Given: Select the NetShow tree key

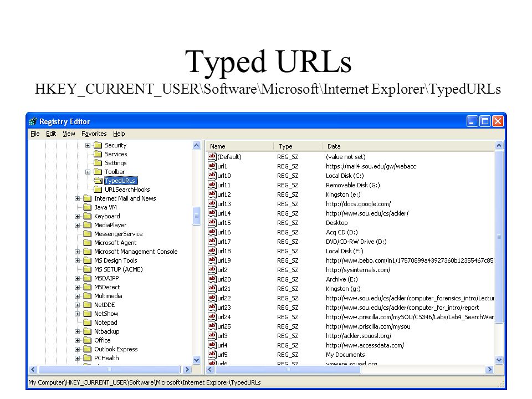Looking at the screenshot, I should click(106, 314).
